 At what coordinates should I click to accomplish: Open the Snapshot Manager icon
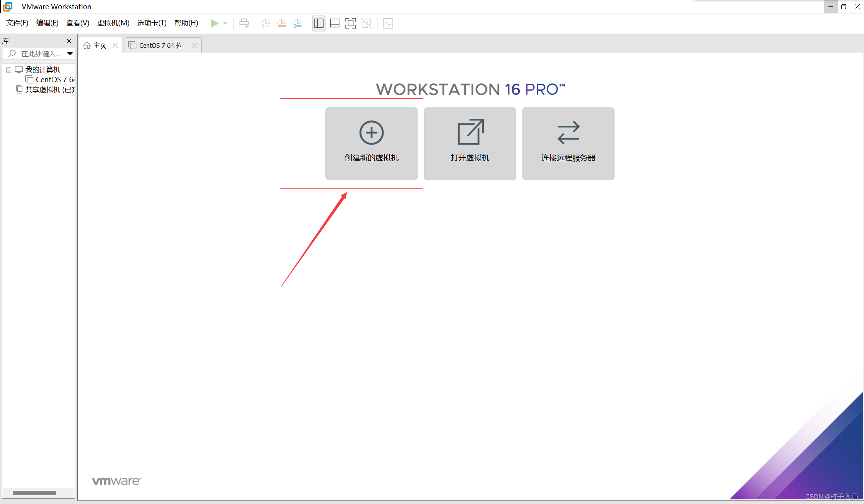(297, 23)
